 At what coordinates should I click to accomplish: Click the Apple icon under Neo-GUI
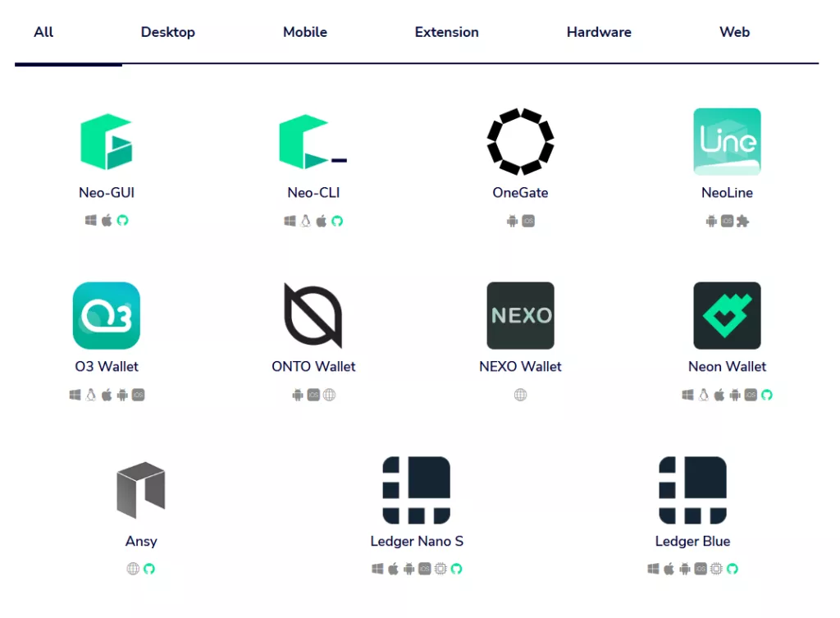click(107, 220)
